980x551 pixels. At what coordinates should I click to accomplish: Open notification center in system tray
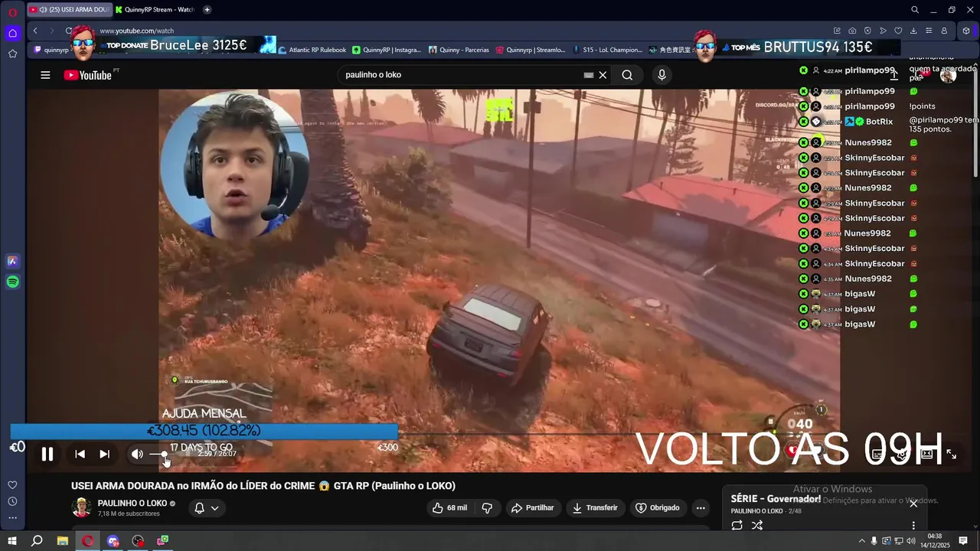(963, 541)
